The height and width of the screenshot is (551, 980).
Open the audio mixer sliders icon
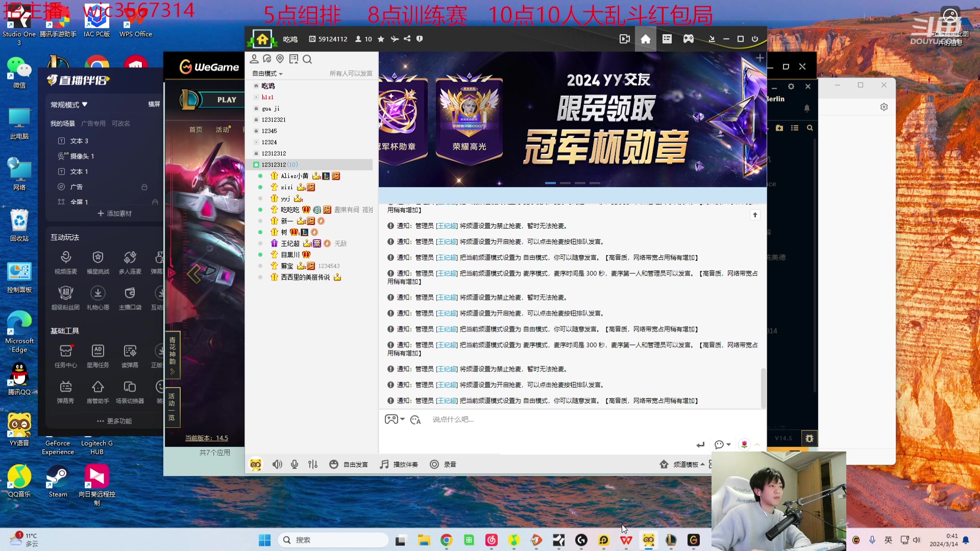(313, 464)
